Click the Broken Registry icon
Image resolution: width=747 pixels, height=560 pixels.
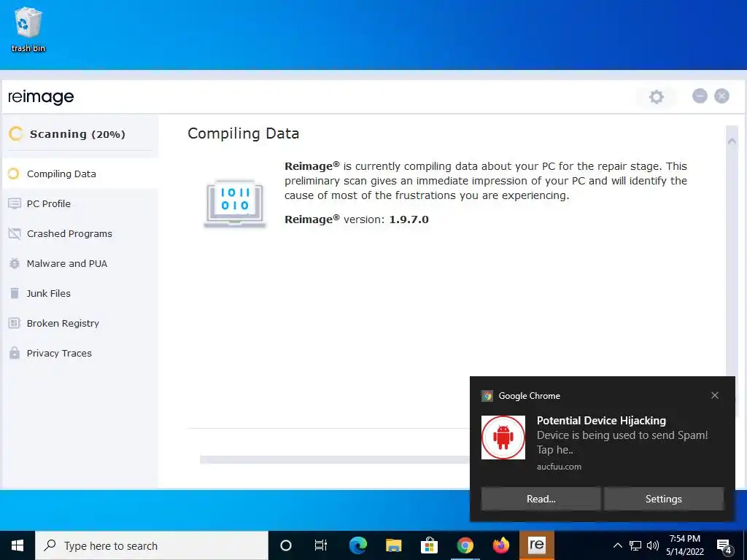[15, 323]
